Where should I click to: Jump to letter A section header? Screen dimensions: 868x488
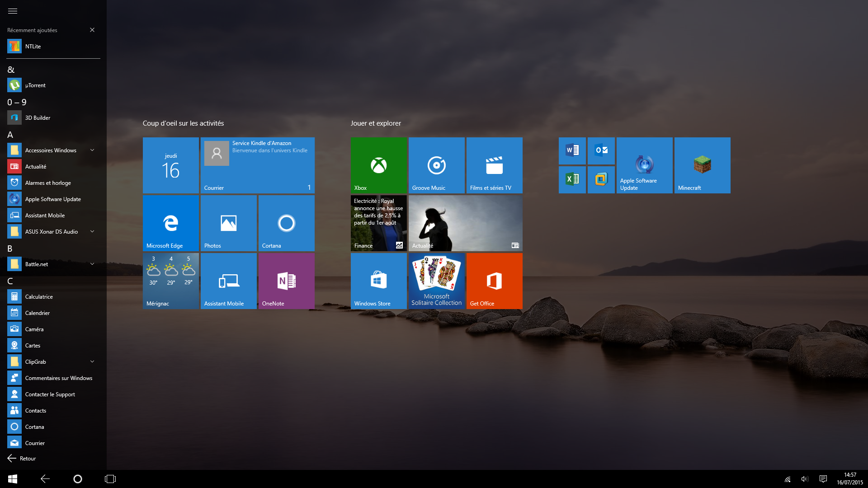(x=10, y=135)
